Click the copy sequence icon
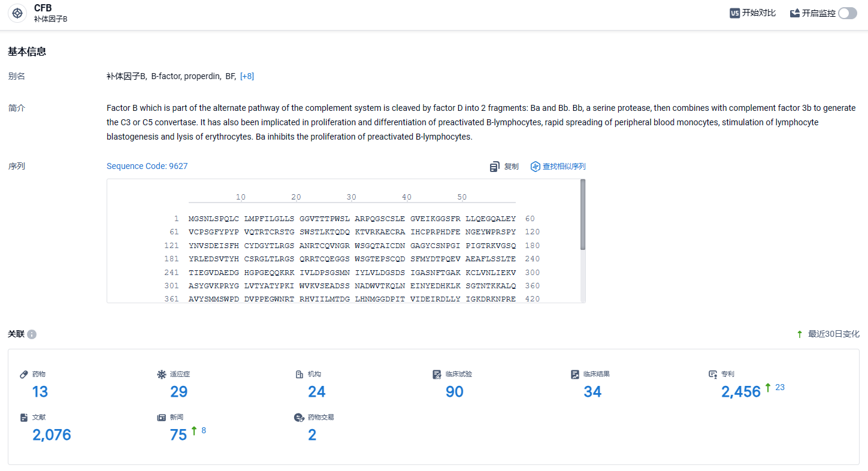 495,167
